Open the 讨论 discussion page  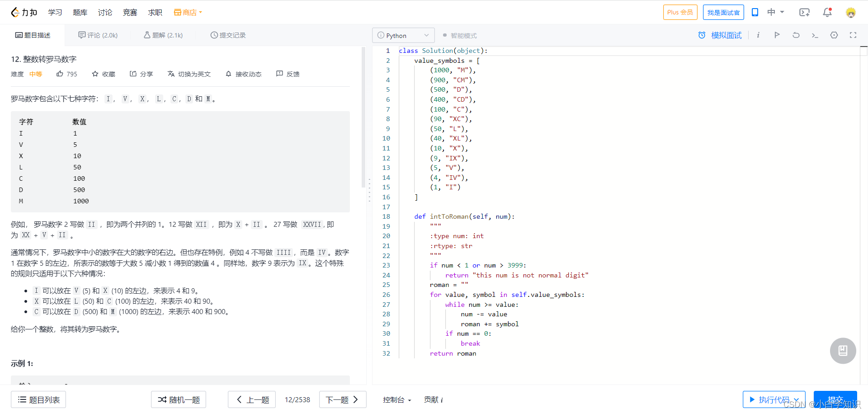coord(105,12)
